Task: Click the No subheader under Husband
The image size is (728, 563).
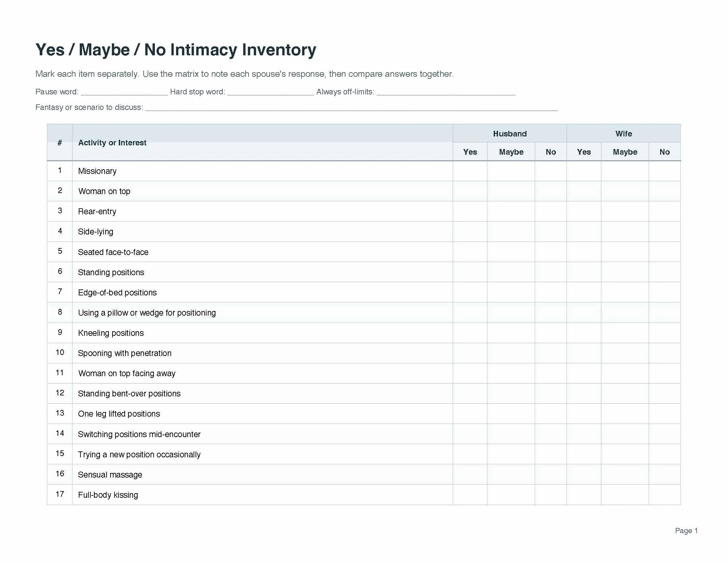Action: pyautogui.click(x=550, y=152)
